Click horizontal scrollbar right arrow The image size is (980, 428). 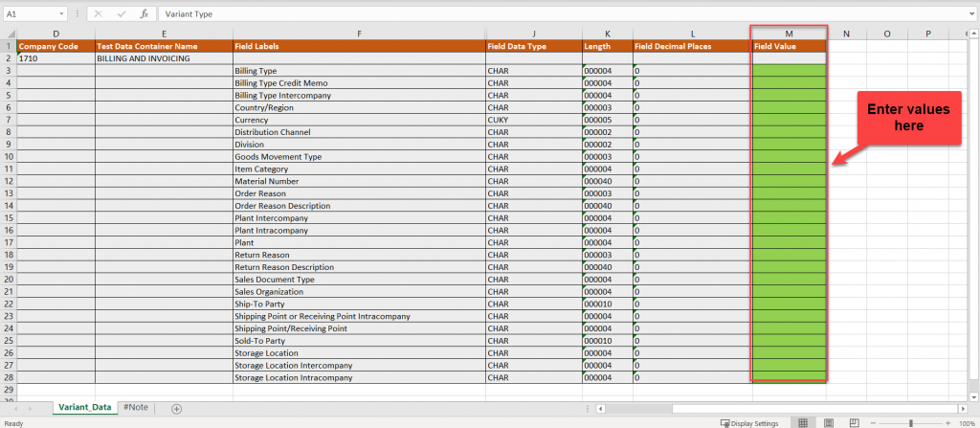point(963,409)
